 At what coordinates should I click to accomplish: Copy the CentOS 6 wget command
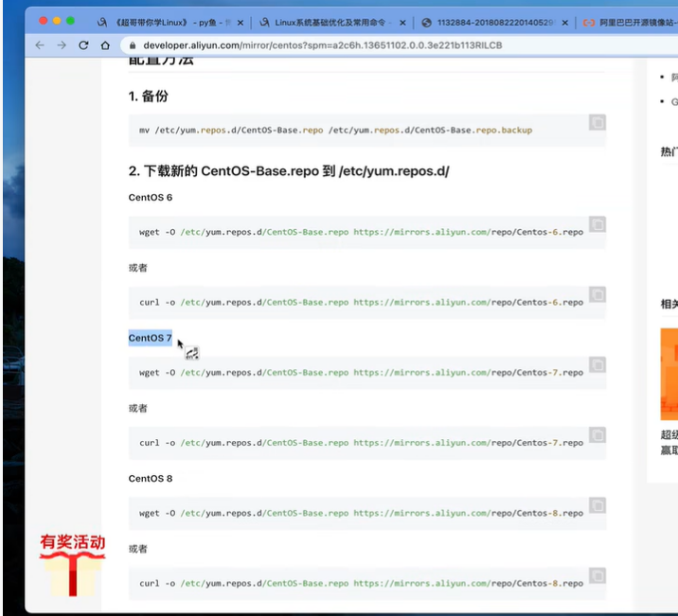pyautogui.click(x=598, y=224)
